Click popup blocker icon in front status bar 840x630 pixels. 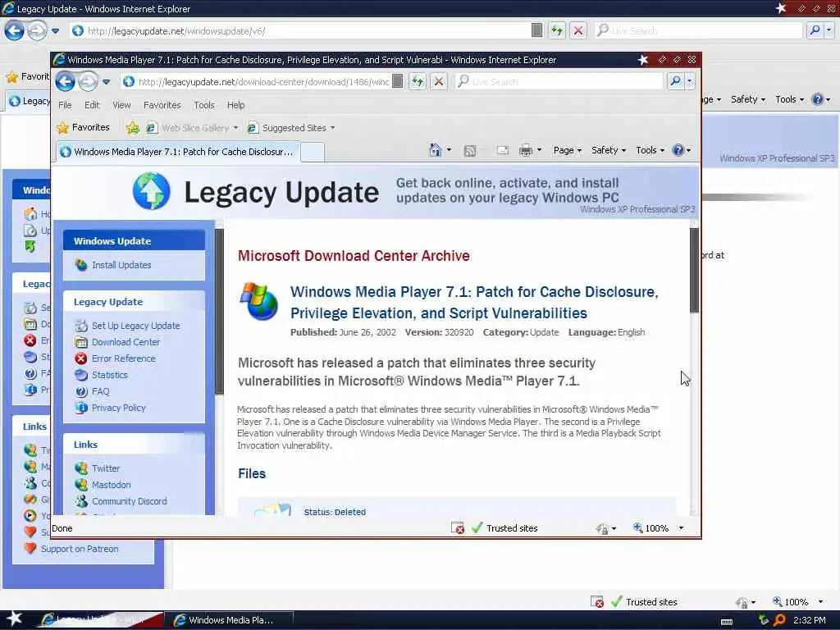click(458, 528)
